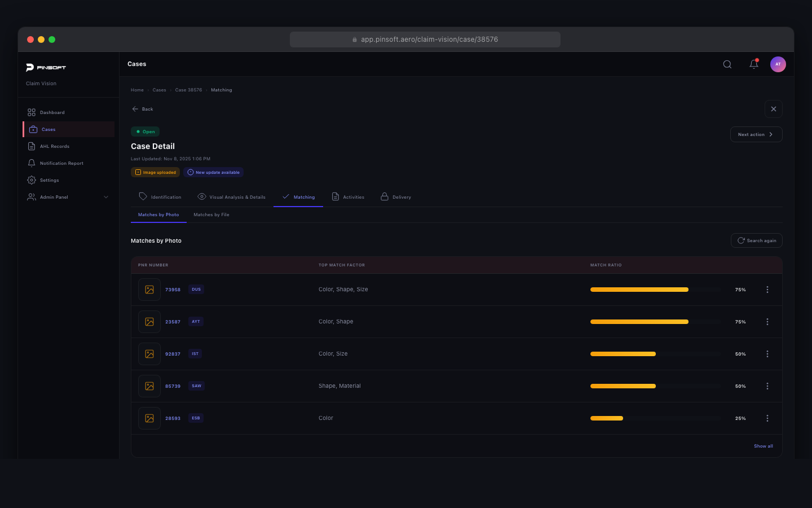Click the Pinsoft logo

pos(46,67)
